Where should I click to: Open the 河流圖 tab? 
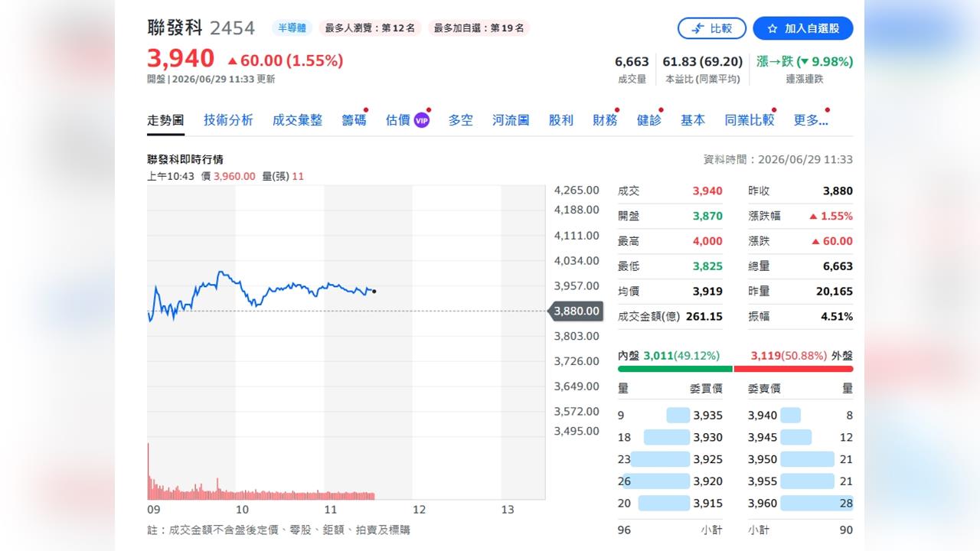click(511, 120)
